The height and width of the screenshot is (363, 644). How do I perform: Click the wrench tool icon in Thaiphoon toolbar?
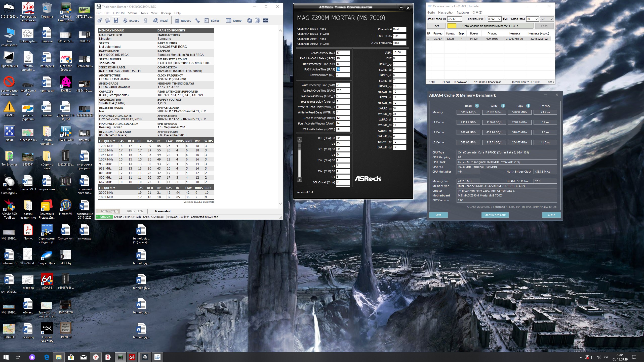coord(197,21)
